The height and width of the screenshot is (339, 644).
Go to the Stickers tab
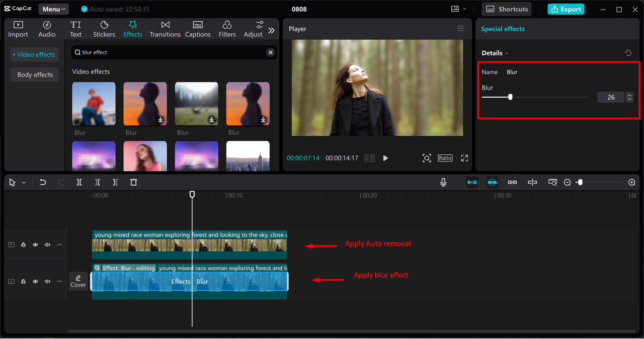click(104, 29)
